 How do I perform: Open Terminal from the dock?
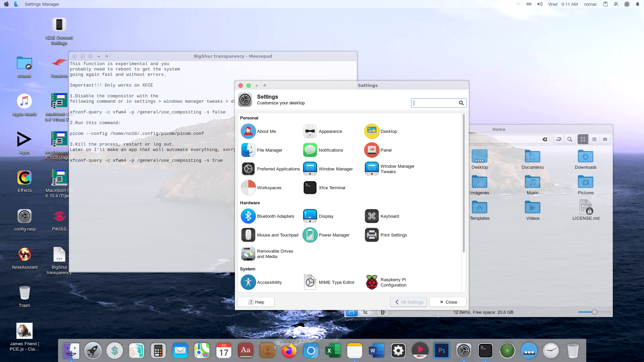[x=485, y=351]
